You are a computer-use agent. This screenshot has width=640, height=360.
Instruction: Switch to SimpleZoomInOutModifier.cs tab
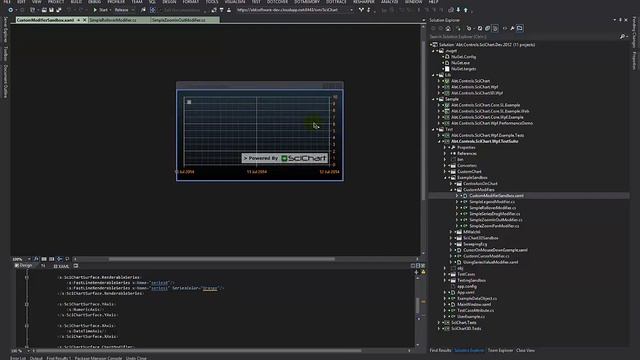click(179, 20)
